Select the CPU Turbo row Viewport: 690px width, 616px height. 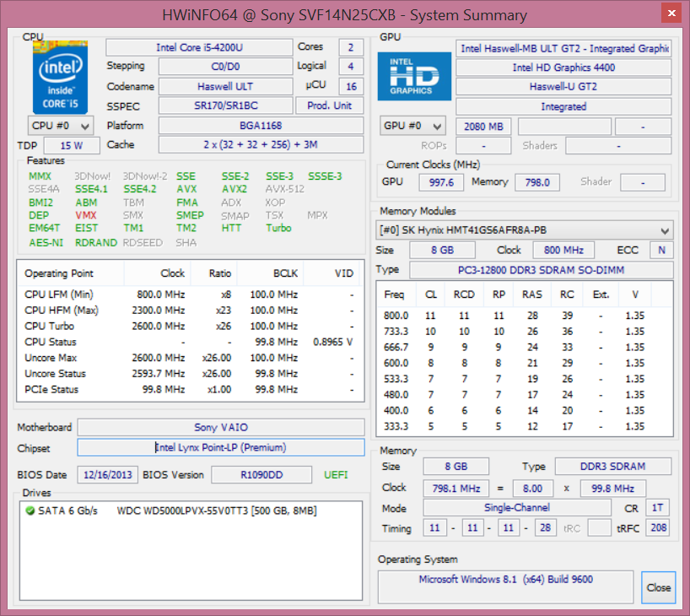(189, 327)
